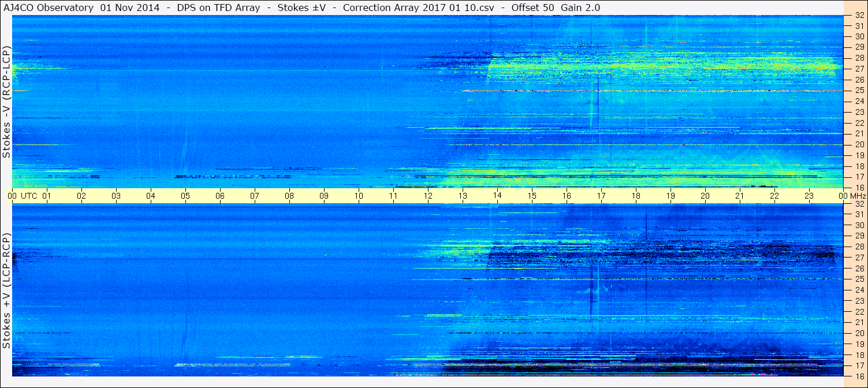Select the 09 hour marker on time axis
The image size is (868, 388).
(324, 196)
